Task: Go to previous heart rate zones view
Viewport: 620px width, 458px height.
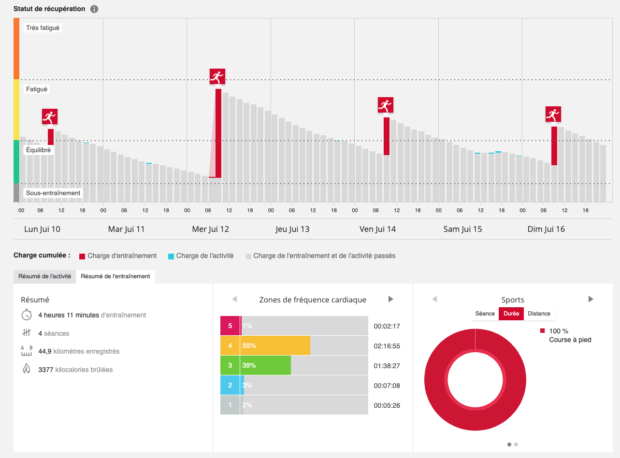Action: 234,299
